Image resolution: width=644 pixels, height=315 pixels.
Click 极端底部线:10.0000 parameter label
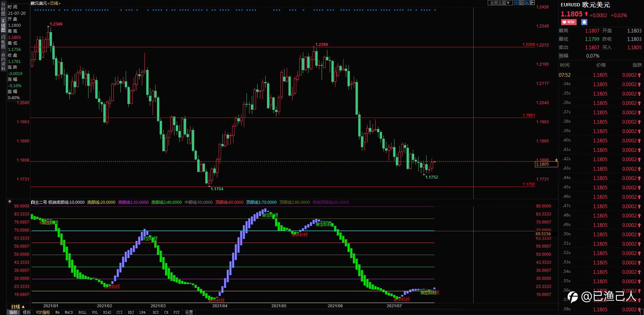coord(66,202)
